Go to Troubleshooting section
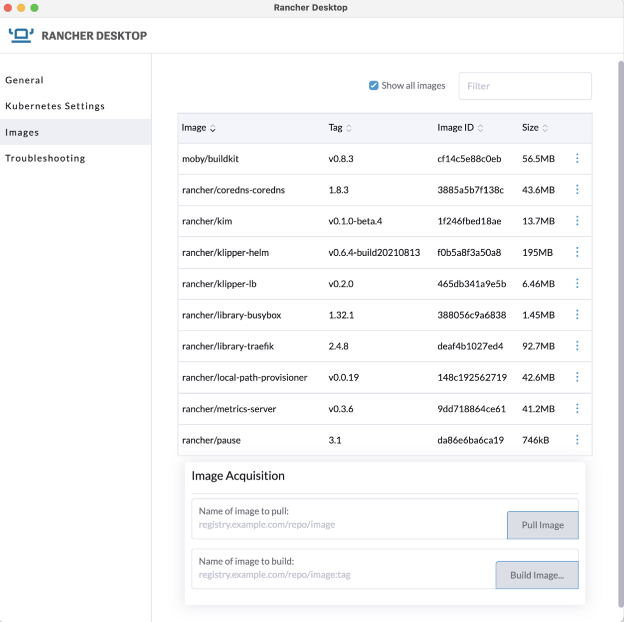This screenshot has width=624, height=622. (45, 158)
